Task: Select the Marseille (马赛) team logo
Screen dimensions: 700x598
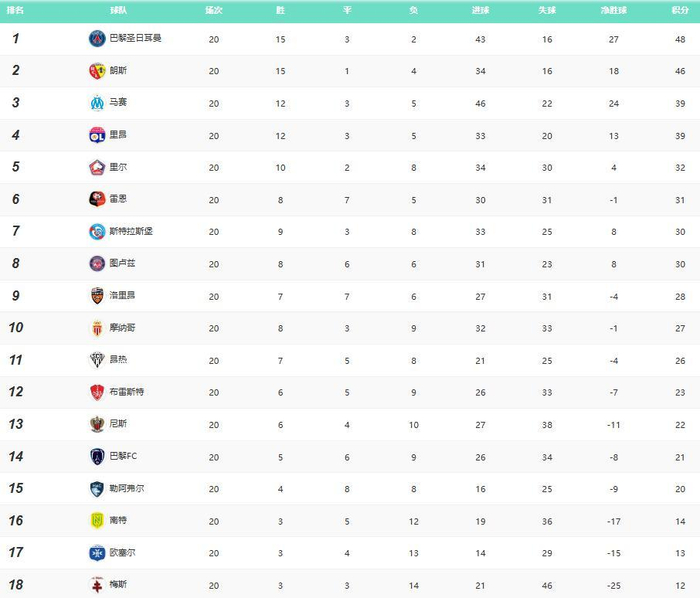Action: coord(96,103)
